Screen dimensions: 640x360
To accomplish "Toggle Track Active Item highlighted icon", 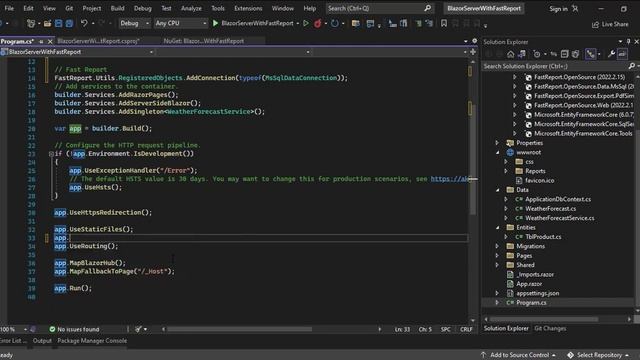I will [591, 54].
